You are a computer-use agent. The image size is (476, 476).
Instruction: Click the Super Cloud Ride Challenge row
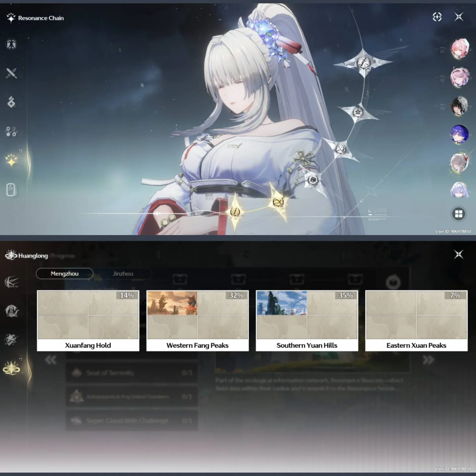tap(132, 420)
